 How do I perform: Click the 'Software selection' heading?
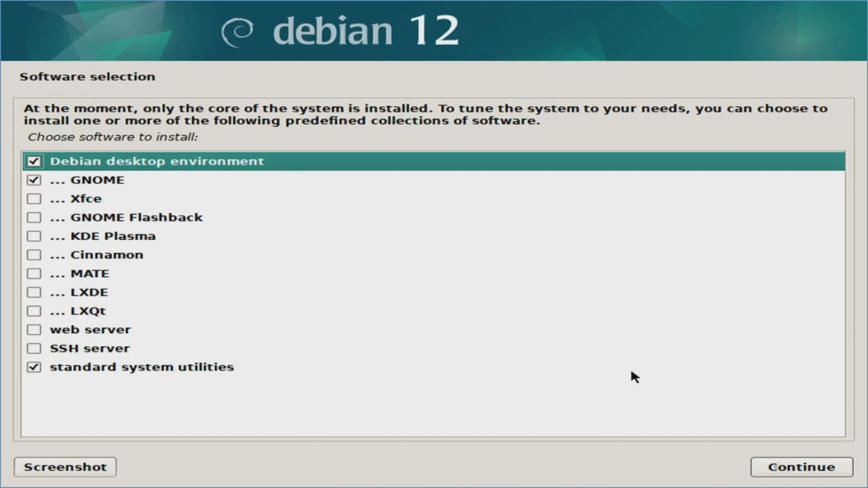87,77
